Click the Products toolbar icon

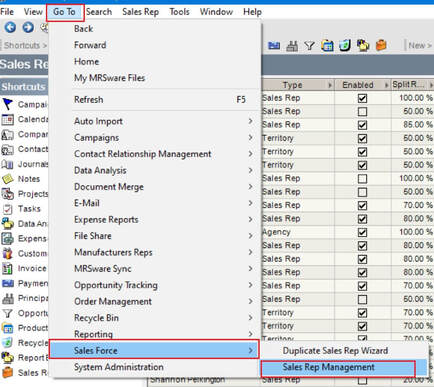point(327,45)
